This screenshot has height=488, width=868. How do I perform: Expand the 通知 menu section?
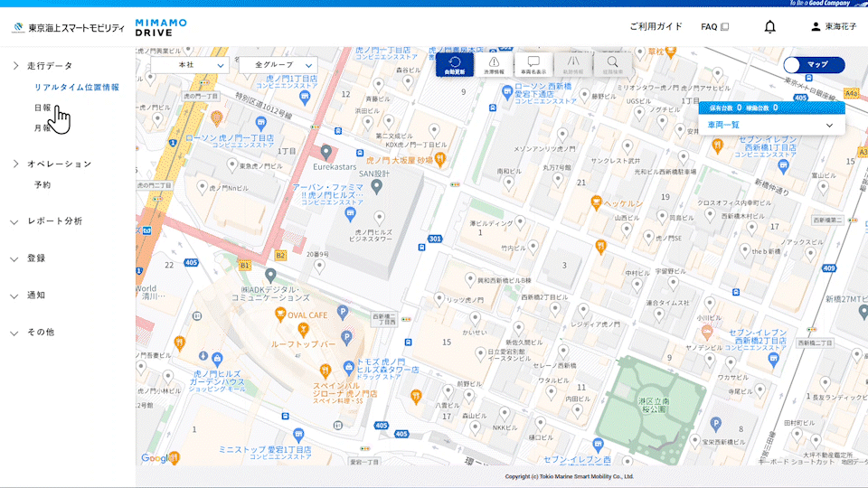[28, 296]
